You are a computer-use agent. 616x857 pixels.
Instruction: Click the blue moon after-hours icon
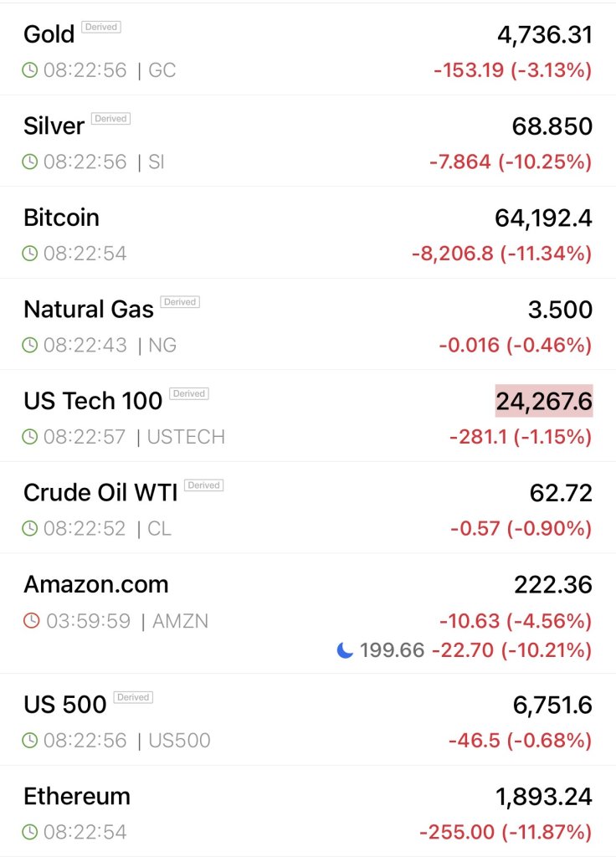345,650
